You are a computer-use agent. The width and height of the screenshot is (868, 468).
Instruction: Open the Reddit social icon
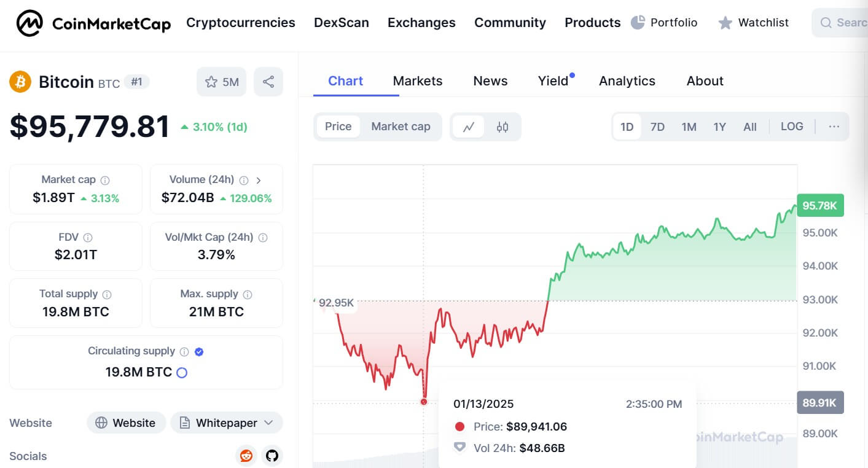[x=246, y=456]
